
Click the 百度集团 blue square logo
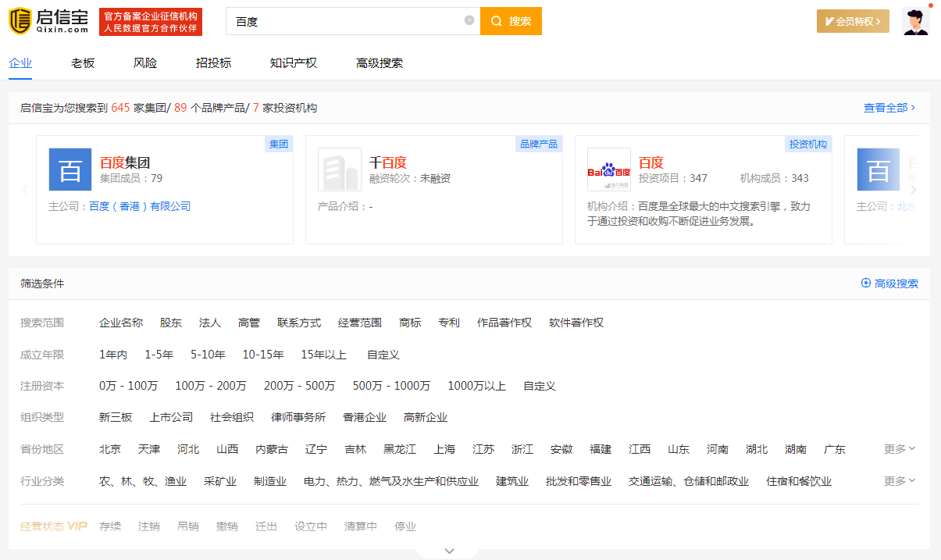tap(70, 169)
